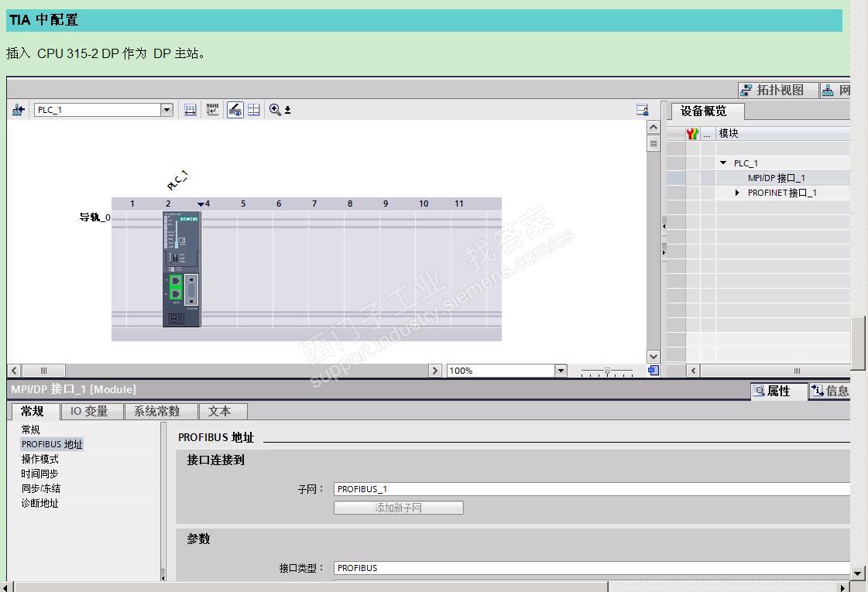Click the switch to network view icon

pos(19,110)
